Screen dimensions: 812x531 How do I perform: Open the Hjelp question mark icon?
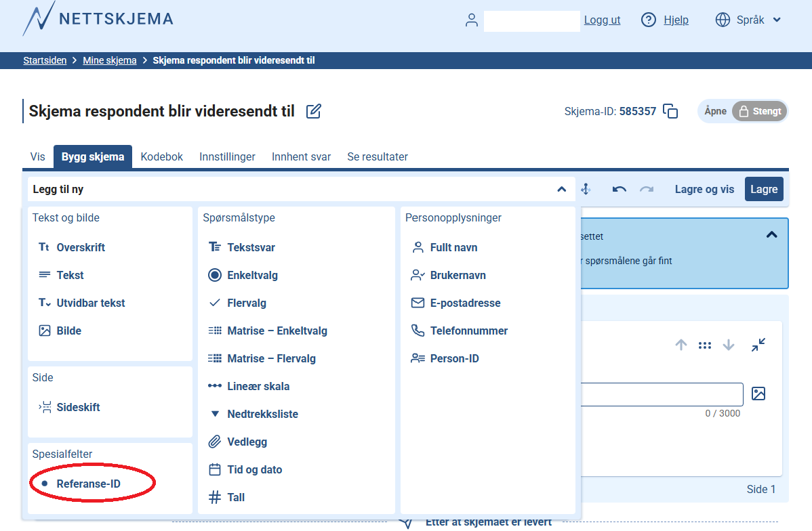click(x=649, y=20)
